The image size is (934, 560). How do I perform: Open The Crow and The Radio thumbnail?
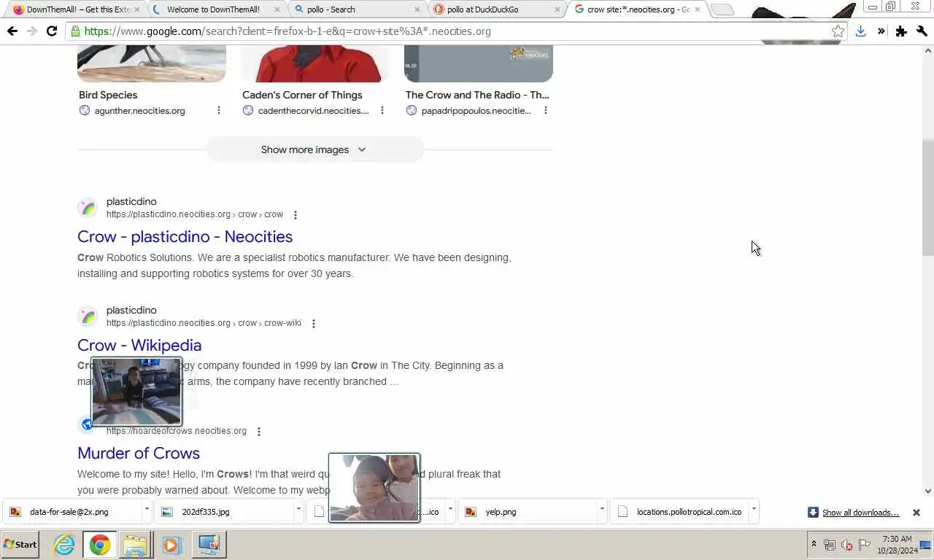pyautogui.click(x=479, y=63)
